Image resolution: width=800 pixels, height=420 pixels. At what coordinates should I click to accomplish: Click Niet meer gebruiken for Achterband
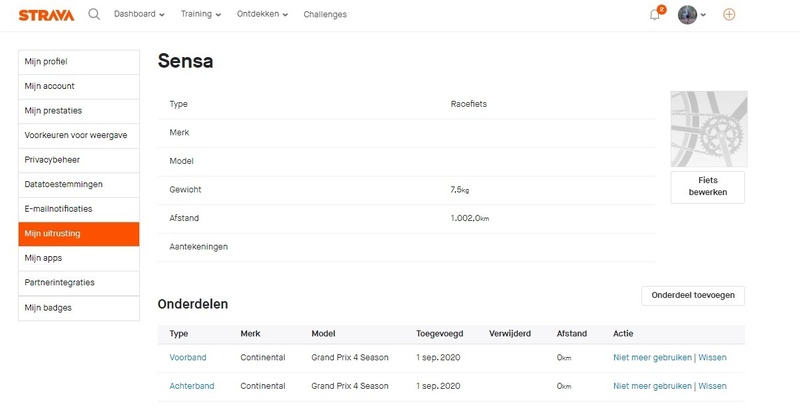pyautogui.click(x=652, y=386)
